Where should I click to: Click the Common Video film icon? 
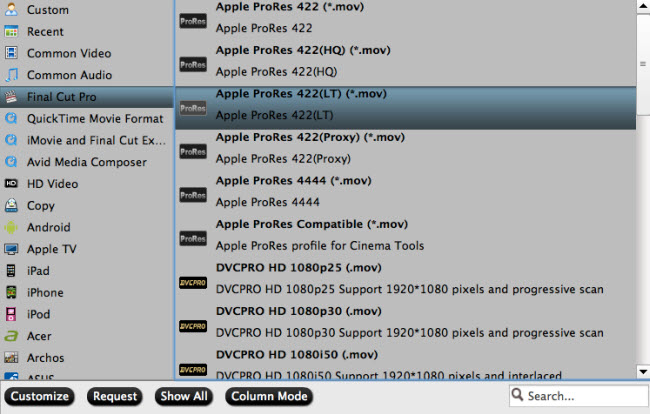(11, 53)
